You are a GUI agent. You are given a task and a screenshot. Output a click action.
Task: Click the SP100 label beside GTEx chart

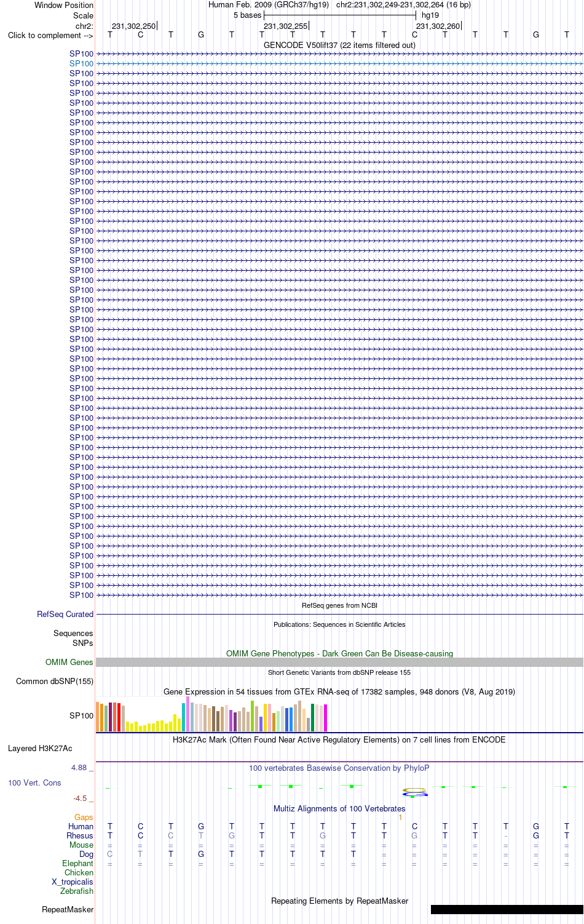81,715
